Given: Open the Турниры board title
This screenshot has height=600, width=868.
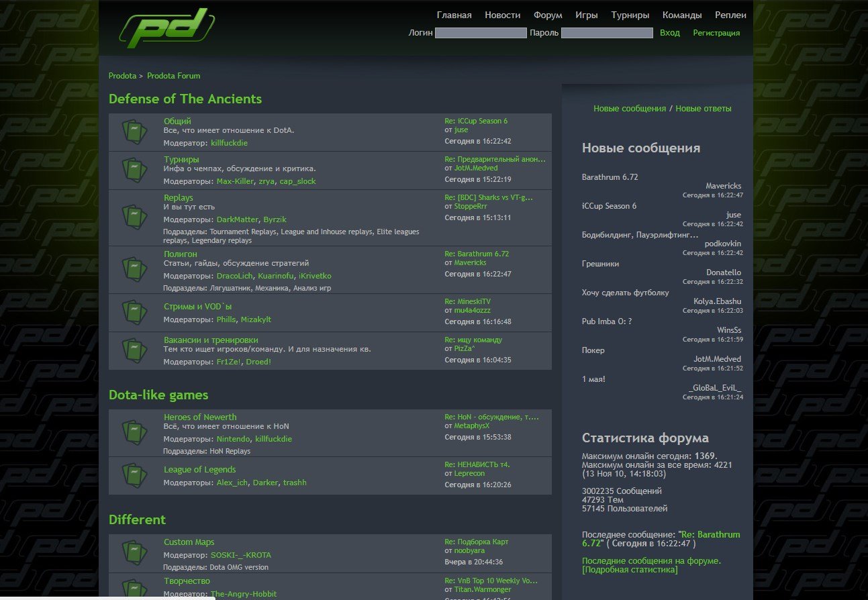Looking at the screenshot, I should (181, 160).
